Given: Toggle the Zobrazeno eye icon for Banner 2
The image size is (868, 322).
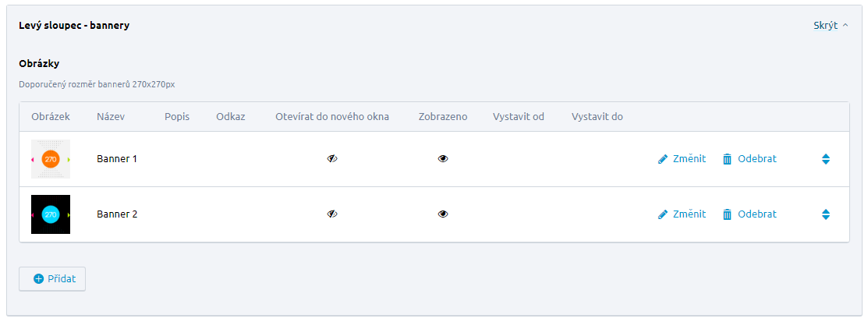Looking at the screenshot, I should point(443,214).
